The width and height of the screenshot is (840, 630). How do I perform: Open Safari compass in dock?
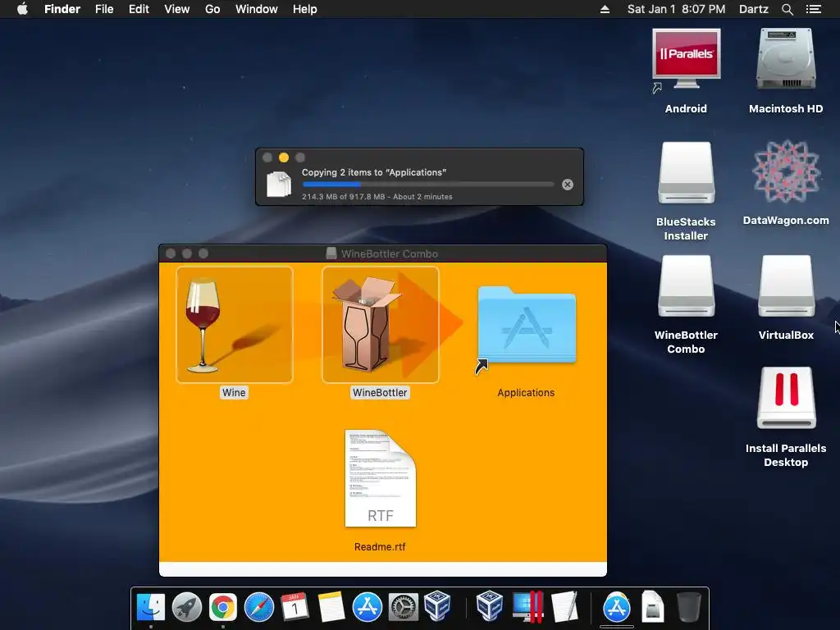click(x=258, y=606)
